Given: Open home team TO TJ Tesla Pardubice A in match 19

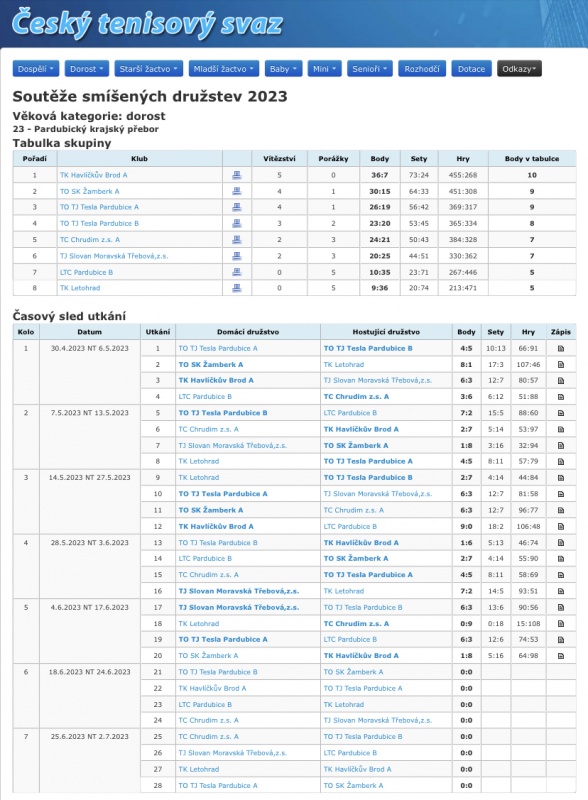Looking at the screenshot, I should (223, 639).
